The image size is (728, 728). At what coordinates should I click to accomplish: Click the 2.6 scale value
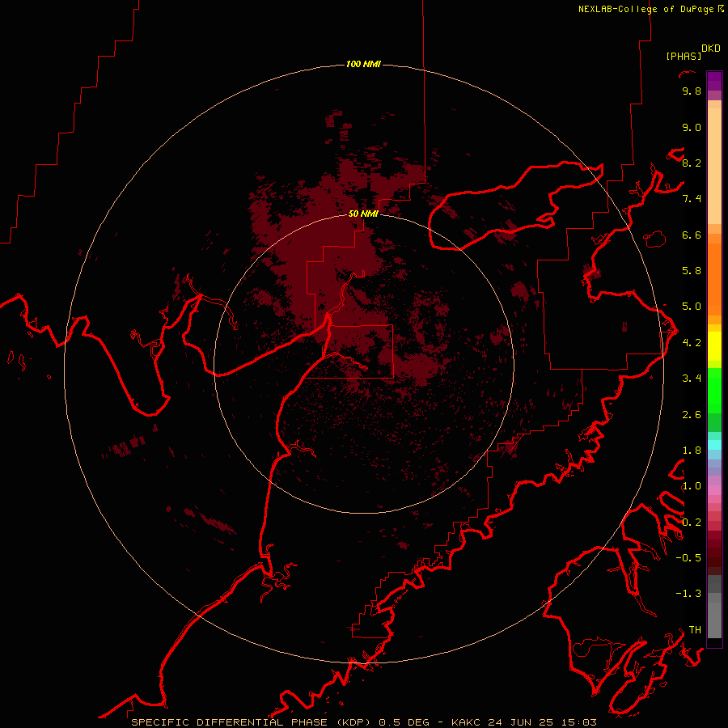[x=692, y=415]
